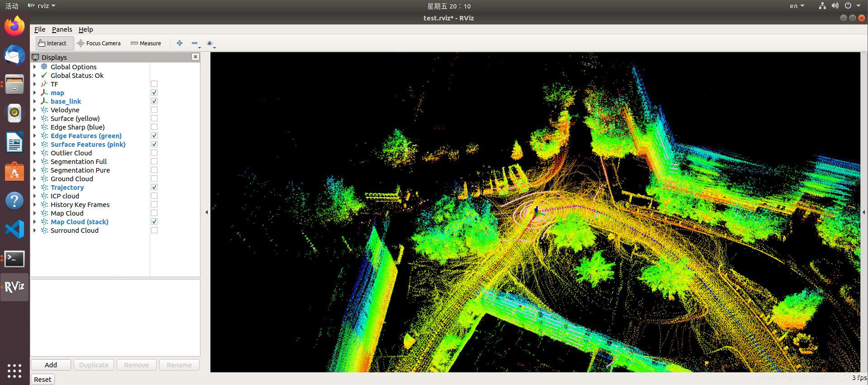
Task: Launch Rhythmbox from the dock
Action: (14, 113)
